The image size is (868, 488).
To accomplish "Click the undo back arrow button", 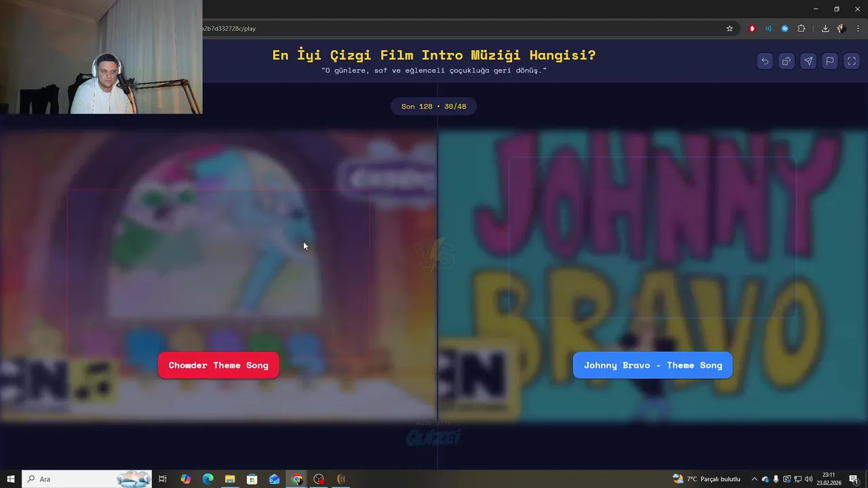I will coord(765,61).
